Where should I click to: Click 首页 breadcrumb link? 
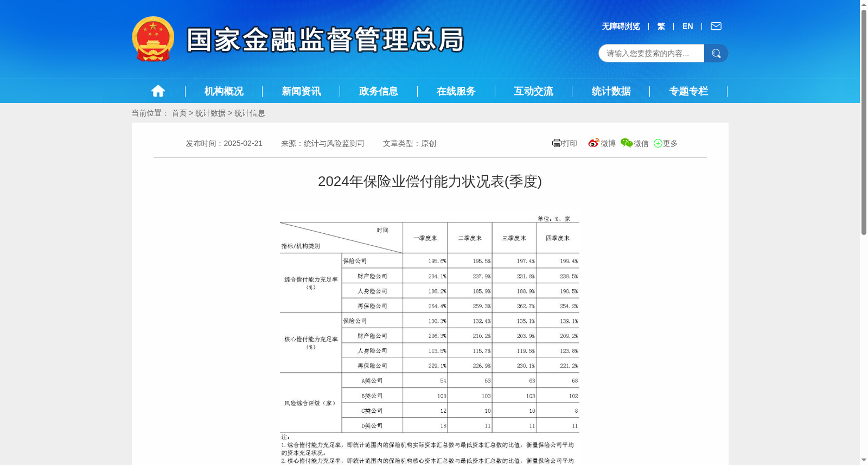(x=179, y=113)
